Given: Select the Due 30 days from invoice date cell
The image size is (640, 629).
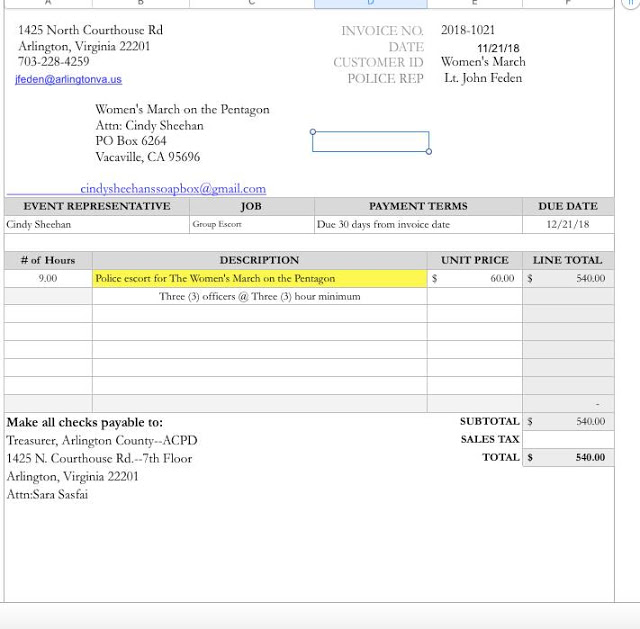Looking at the screenshot, I should pos(418,224).
